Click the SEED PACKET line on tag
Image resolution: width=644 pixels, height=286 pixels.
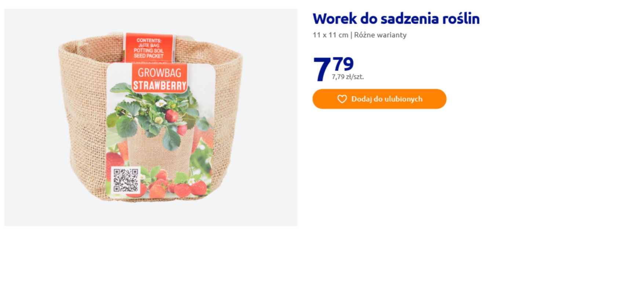click(149, 56)
